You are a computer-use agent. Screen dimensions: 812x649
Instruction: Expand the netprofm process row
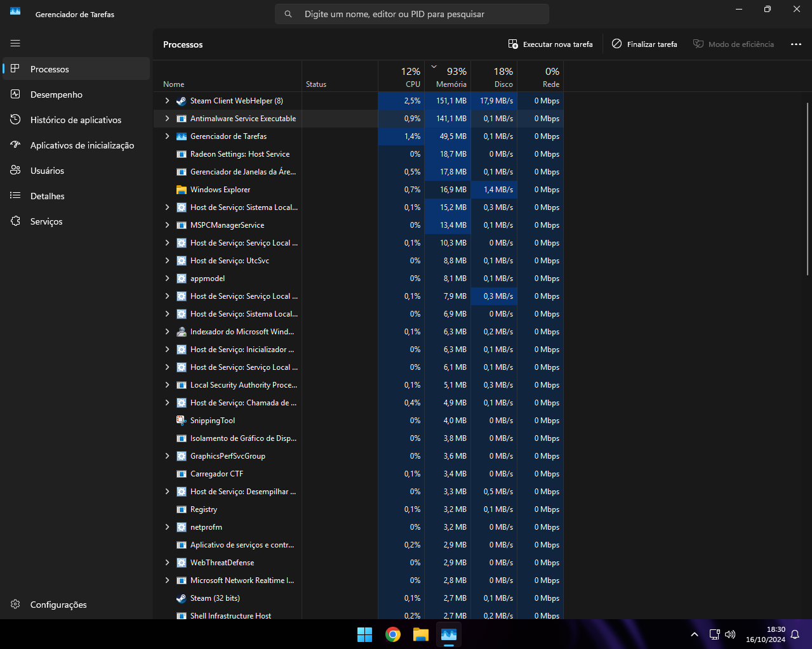(x=167, y=527)
